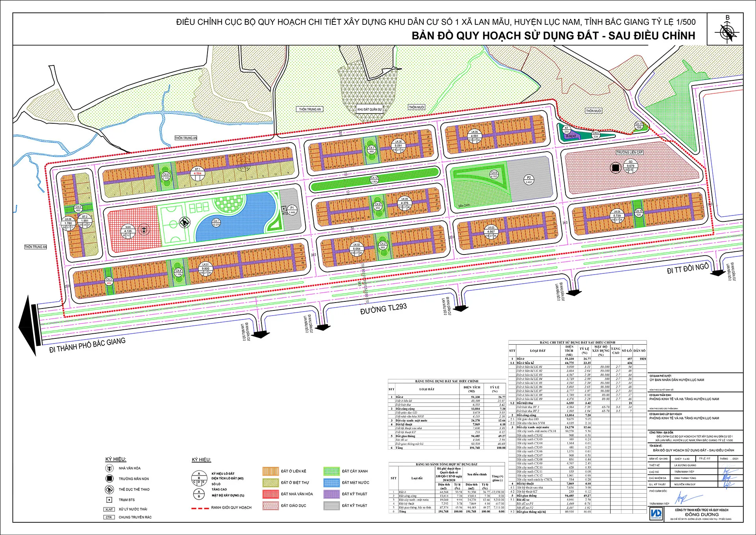The height and width of the screenshot is (535, 756).
Task: Click the north compass arrow symbol
Action: coord(728,32)
